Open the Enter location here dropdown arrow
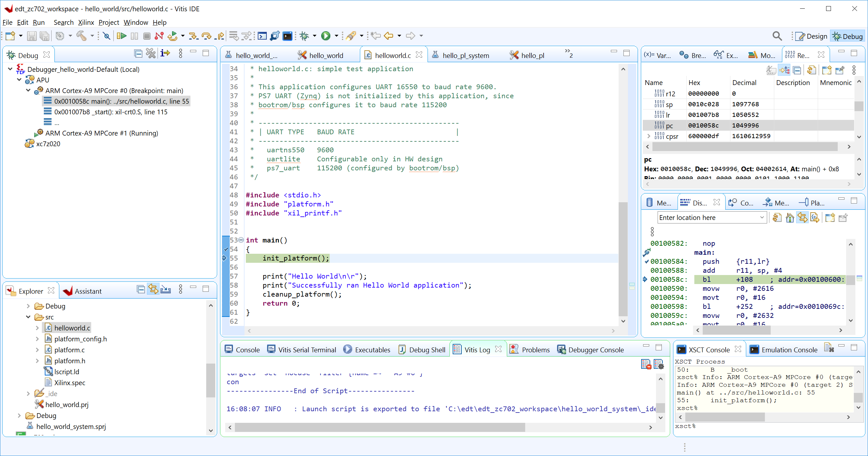The width and height of the screenshot is (868, 456). [762, 218]
